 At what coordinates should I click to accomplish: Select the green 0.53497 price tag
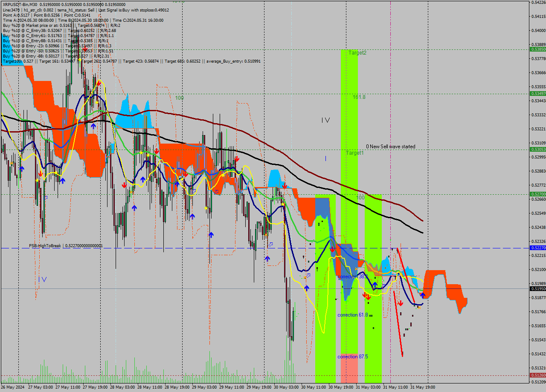point(537,93)
